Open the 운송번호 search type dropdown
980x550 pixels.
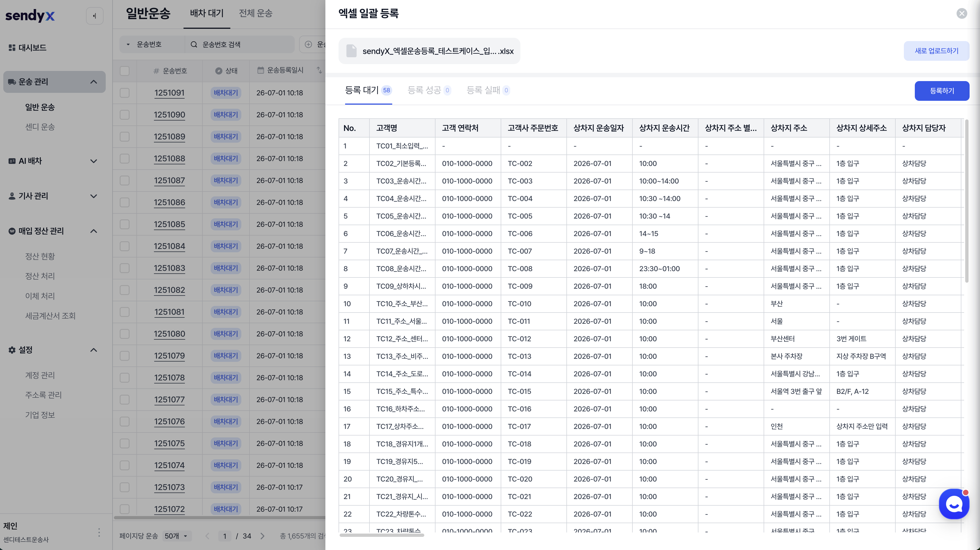tap(152, 44)
